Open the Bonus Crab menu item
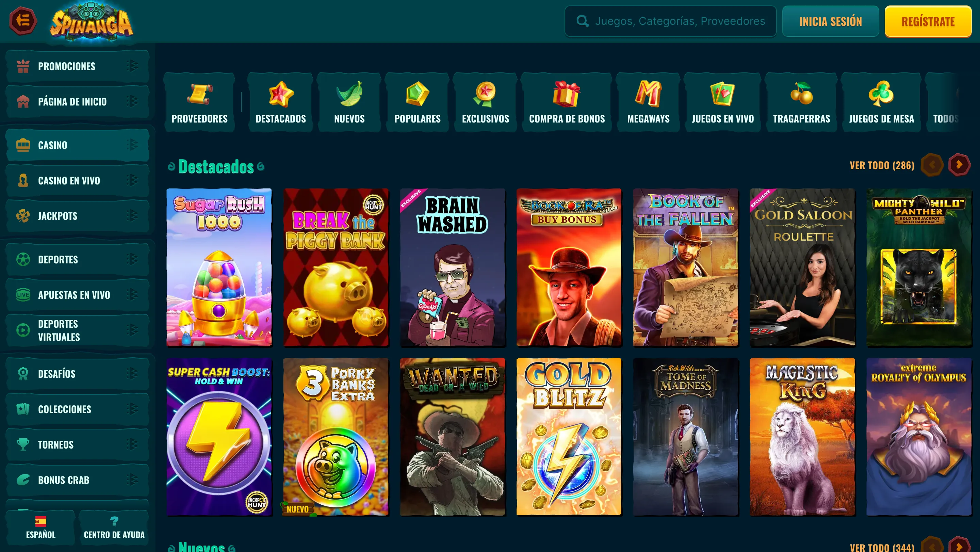 click(x=78, y=480)
